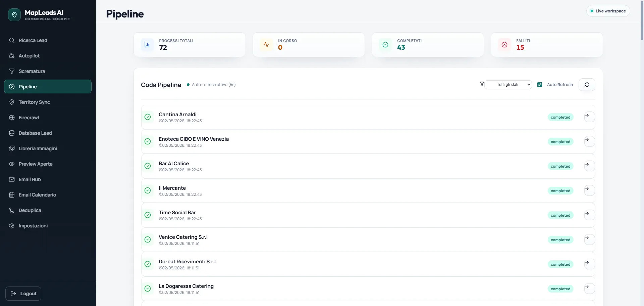Viewport: 644px width, 306px height.
Task: Click the Firecrawl globe icon
Action: pyautogui.click(x=12, y=118)
